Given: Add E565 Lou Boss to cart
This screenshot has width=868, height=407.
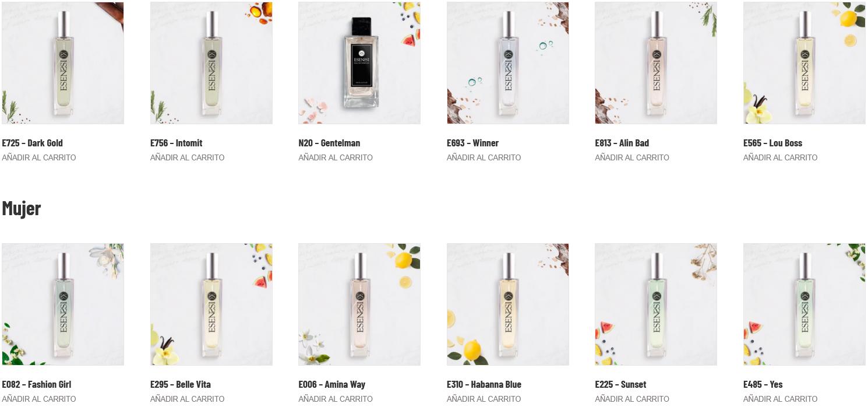Looking at the screenshot, I should click(x=780, y=157).
